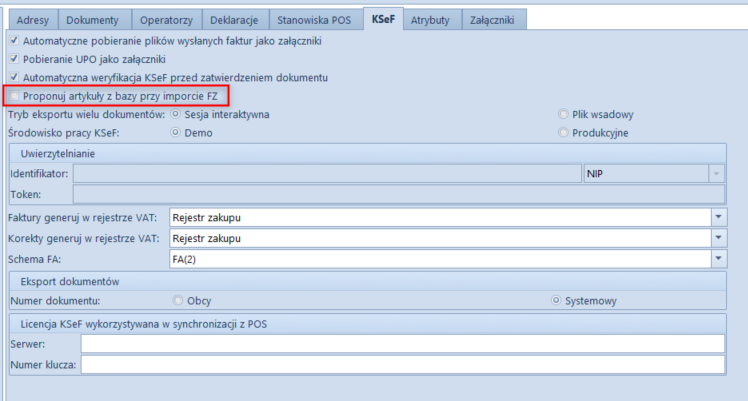The height and width of the screenshot is (401, 748).
Task: Select Sesja interaktywna export mode
Action: (176, 114)
